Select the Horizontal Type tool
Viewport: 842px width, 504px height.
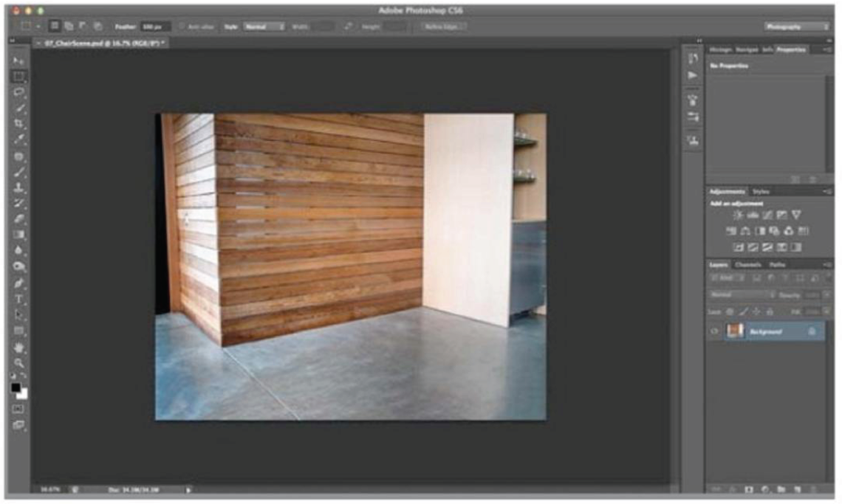(x=18, y=299)
